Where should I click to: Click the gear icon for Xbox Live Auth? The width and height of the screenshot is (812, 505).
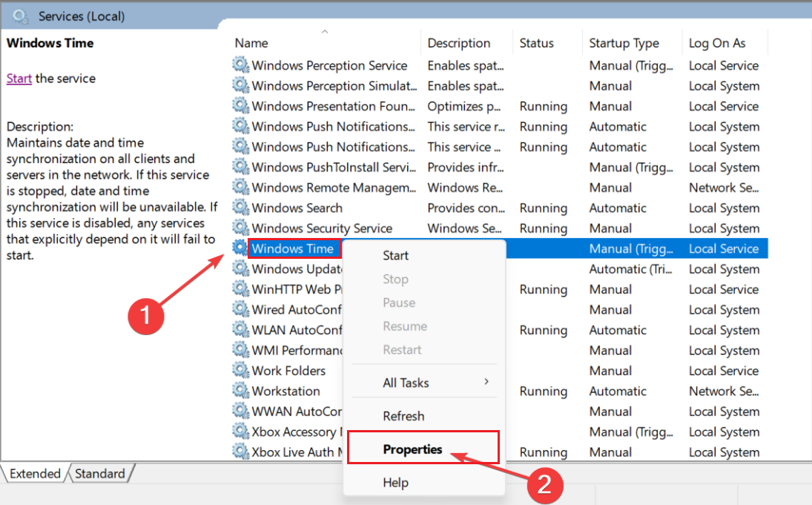(x=240, y=452)
